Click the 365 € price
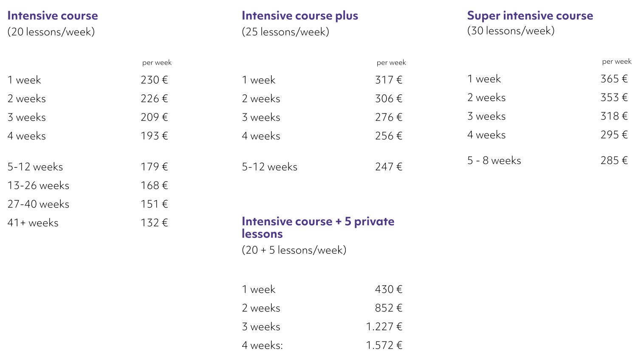 click(x=614, y=79)
